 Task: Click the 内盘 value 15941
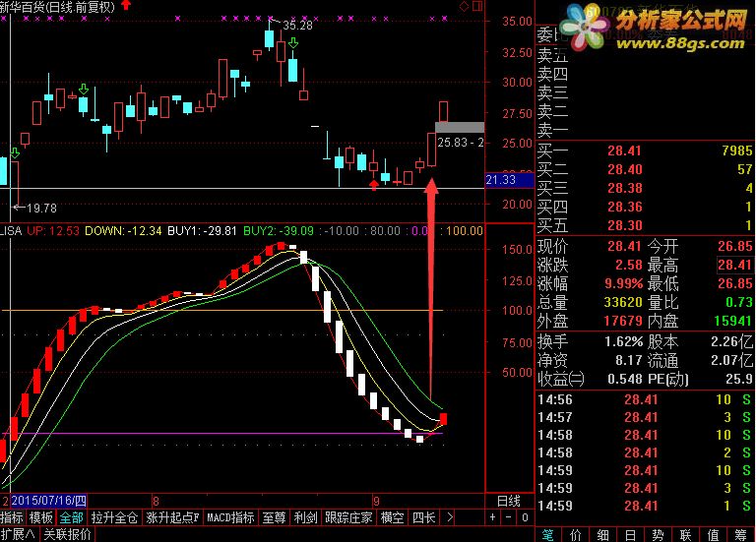click(x=732, y=321)
